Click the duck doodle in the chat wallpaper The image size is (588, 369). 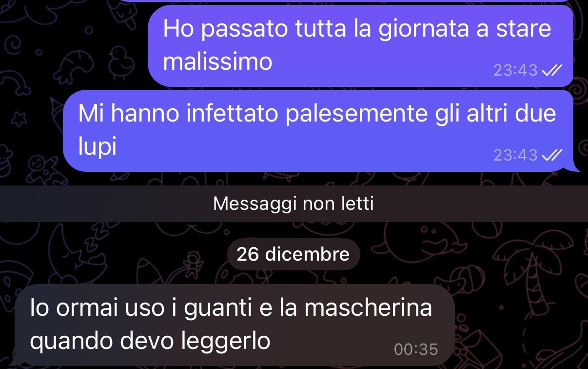(121, 61)
